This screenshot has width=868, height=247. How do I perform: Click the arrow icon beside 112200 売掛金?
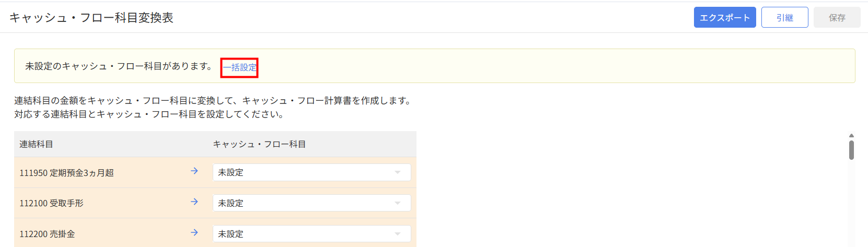click(194, 233)
